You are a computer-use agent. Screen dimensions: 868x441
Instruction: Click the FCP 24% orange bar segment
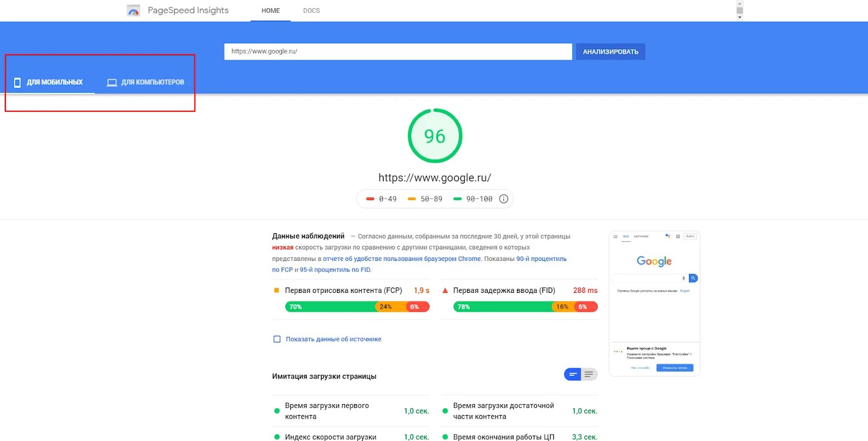[391, 307]
